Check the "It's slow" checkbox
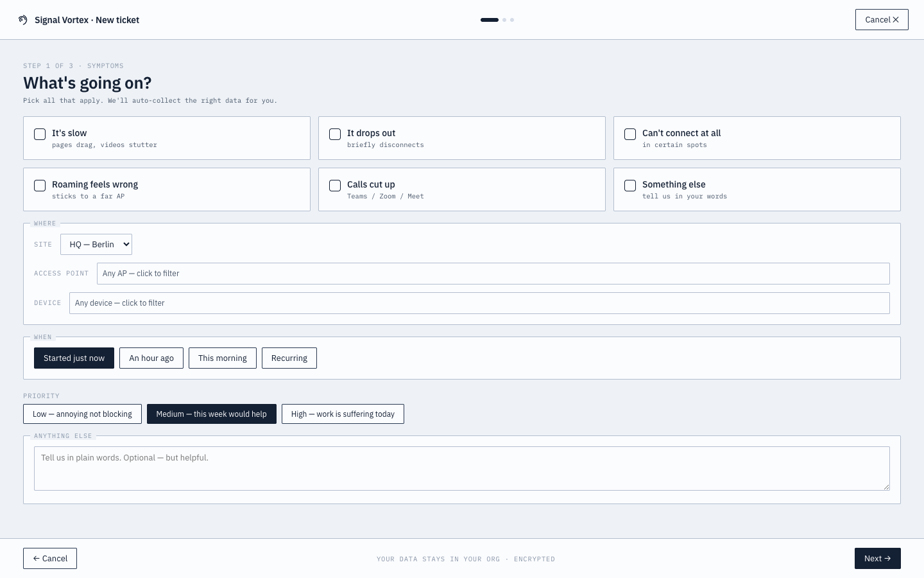Image resolution: width=924 pixels, height=578 pixels. [40, 134]
